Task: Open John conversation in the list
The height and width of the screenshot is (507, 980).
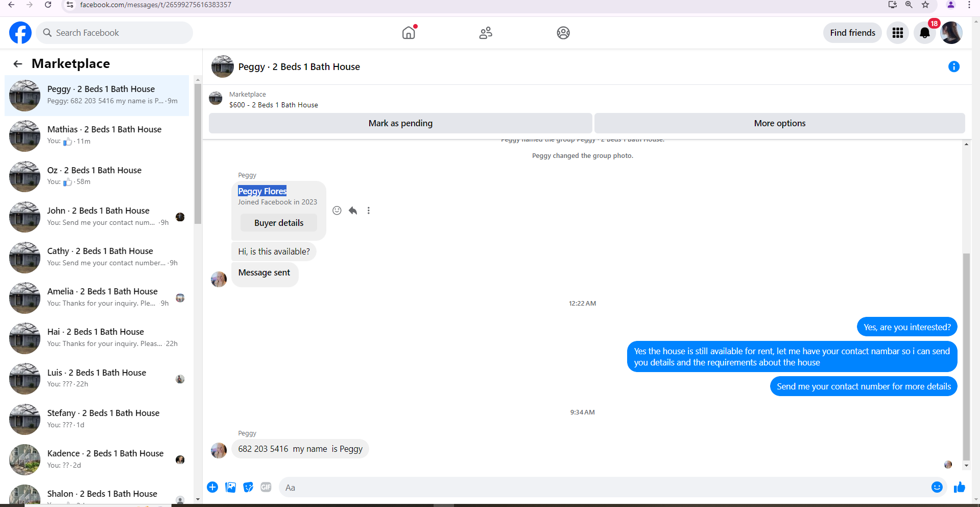Action: tap(97, 217)
